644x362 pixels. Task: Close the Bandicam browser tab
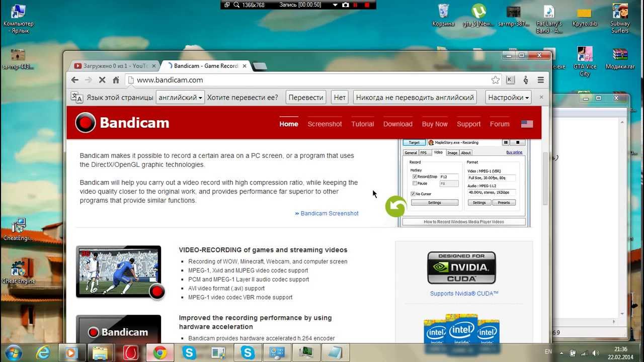click(x=245, y=66)
